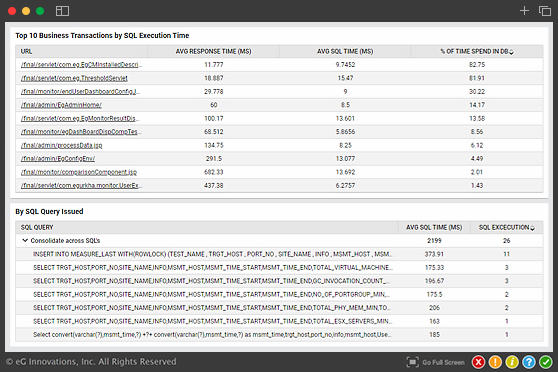Open the /final/admin/EgAdminHome/ link

point(61,105)
